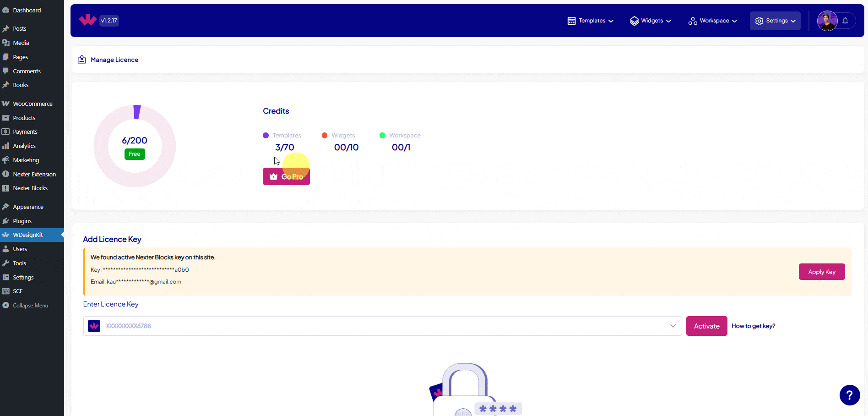Click the WDesignKit logo in header
868x416 pixels.
tap(87, 20)
